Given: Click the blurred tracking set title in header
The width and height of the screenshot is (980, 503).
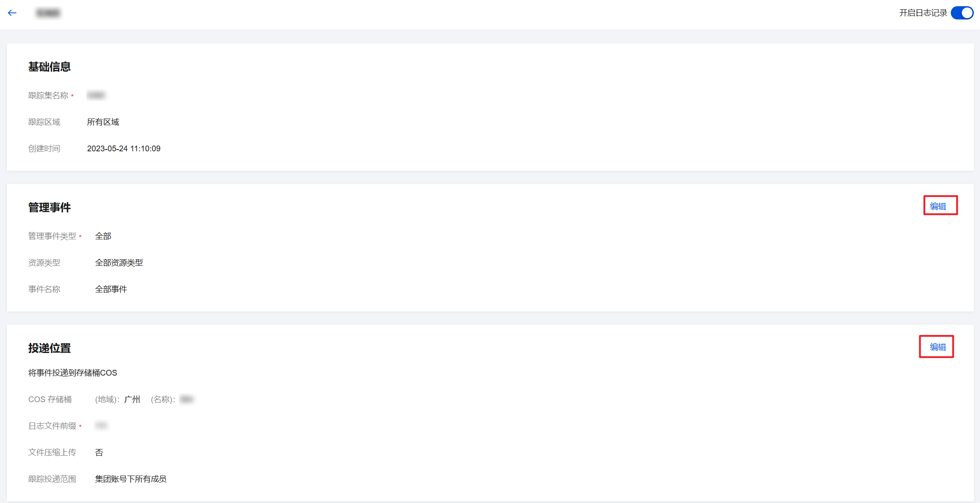Looking at the screenshot, I should click(x=48, y=13).
